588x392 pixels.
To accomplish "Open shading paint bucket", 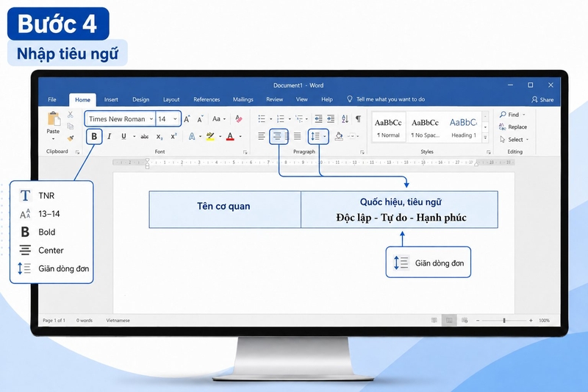I will coord(339,136).
